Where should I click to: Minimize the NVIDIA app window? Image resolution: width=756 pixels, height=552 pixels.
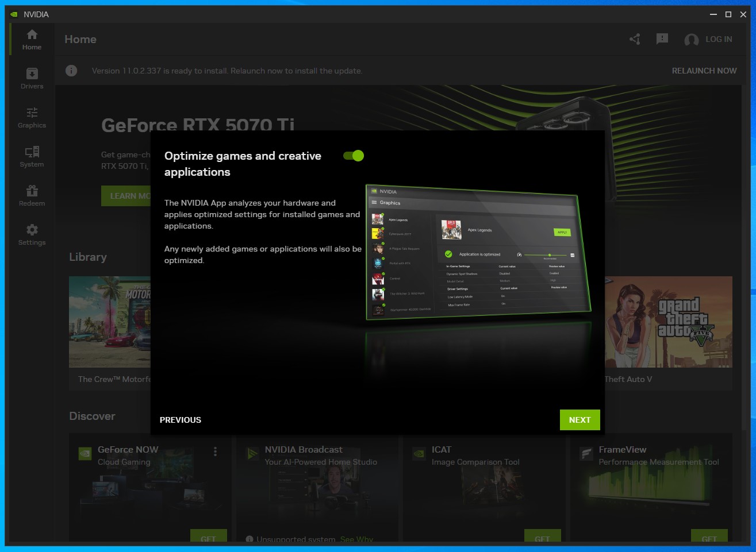(x=713, y=14)
